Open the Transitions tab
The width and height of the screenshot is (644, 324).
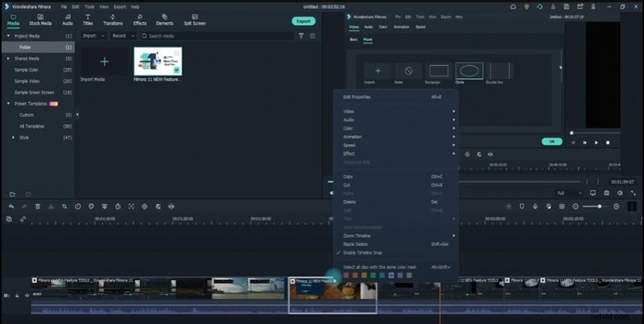click(113, 19)
